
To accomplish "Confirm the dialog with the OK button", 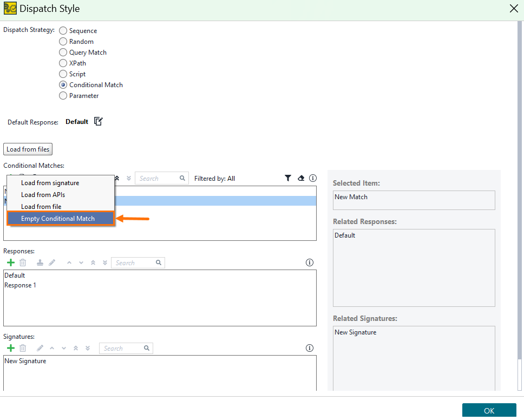I will point(489,410).
